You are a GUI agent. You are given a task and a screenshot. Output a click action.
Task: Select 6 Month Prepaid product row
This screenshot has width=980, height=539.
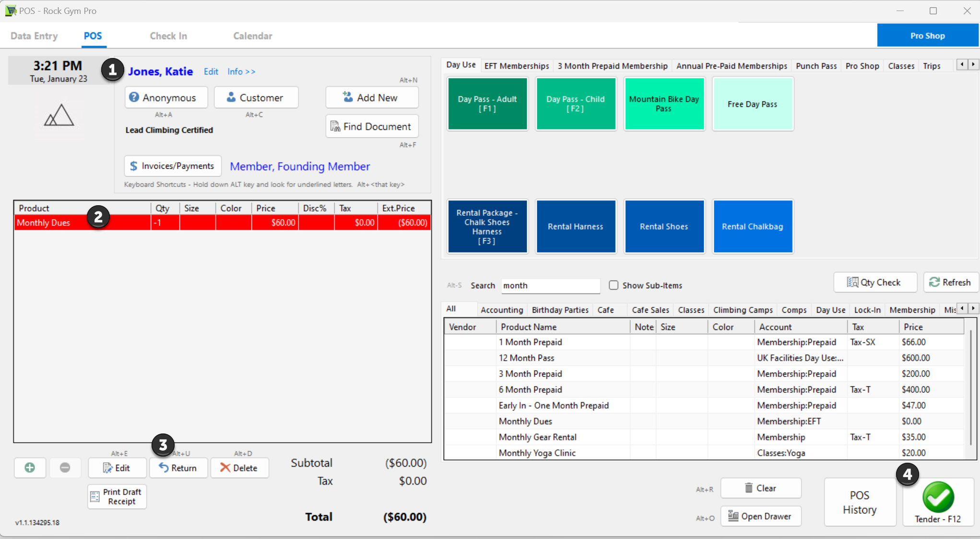[x=704, y=389]
